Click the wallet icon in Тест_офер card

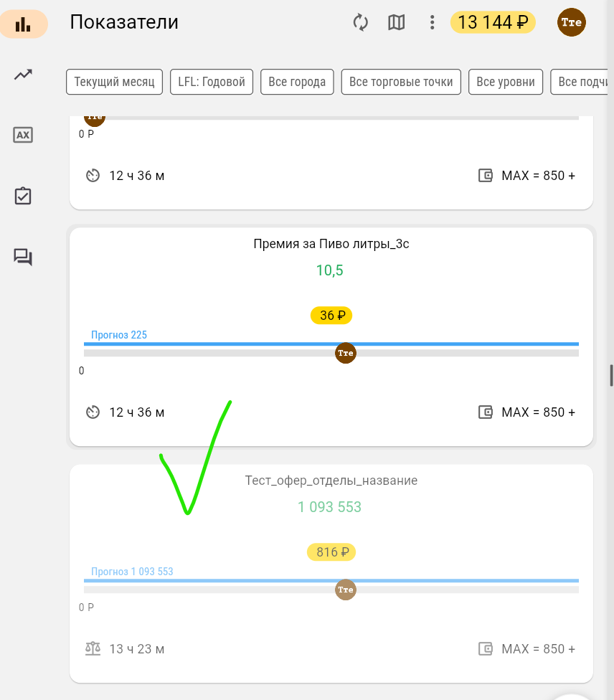tap(486, 648)
